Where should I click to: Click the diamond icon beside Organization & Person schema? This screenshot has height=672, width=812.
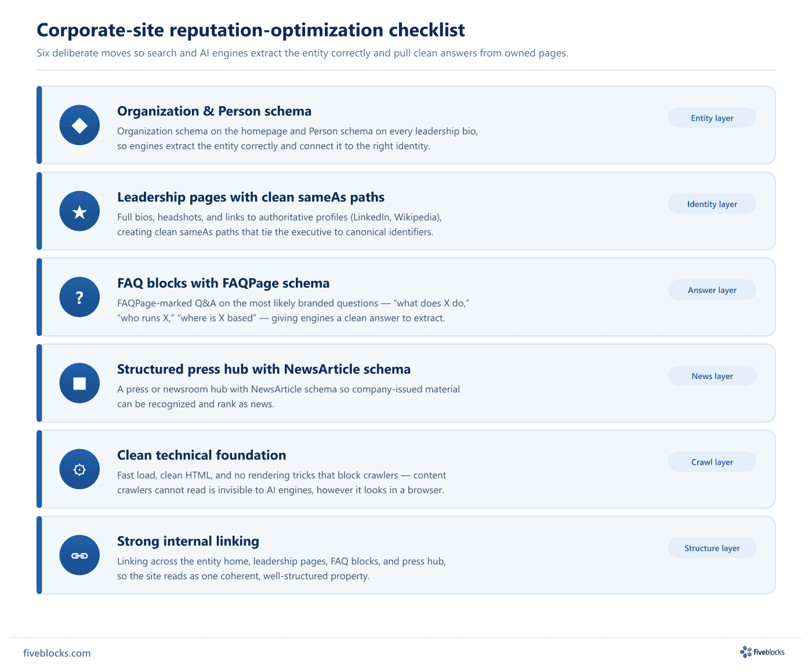point(79,125)
